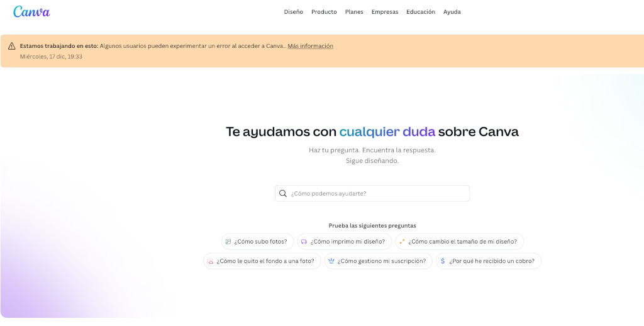Click the pink background remover icon
Viewport: 644px width, 326px height.
click(211, 261)
